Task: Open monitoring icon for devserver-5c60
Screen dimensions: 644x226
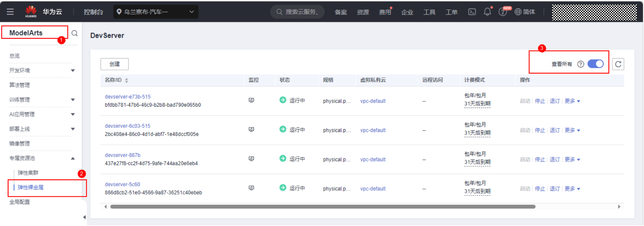Action: tap(251, 188)
